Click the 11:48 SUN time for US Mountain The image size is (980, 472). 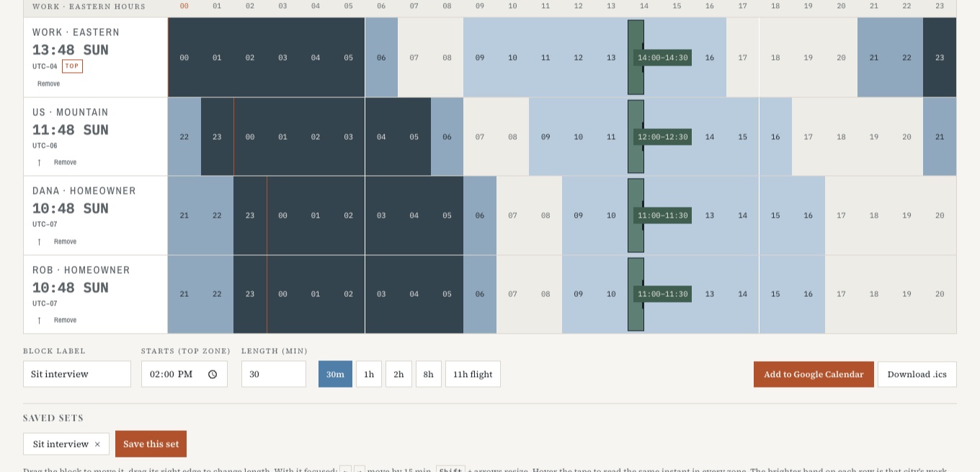pyautogui.click(x=71, y=130)
